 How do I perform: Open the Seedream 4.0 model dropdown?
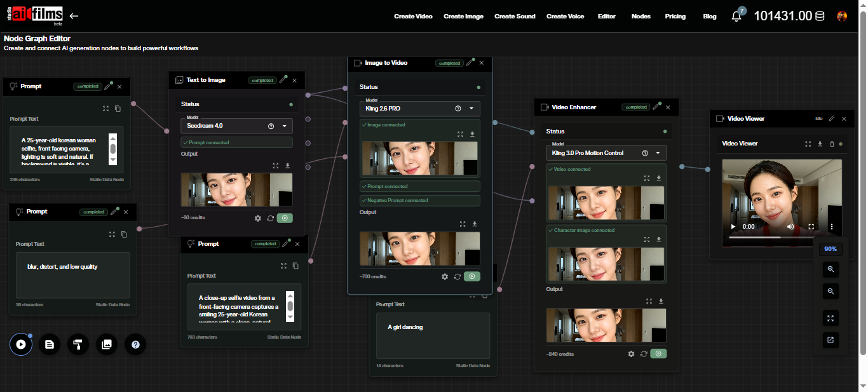(283, 126)
